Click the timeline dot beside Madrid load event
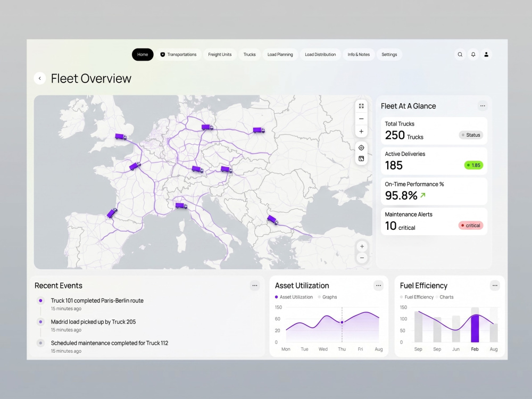 [41, 322]
